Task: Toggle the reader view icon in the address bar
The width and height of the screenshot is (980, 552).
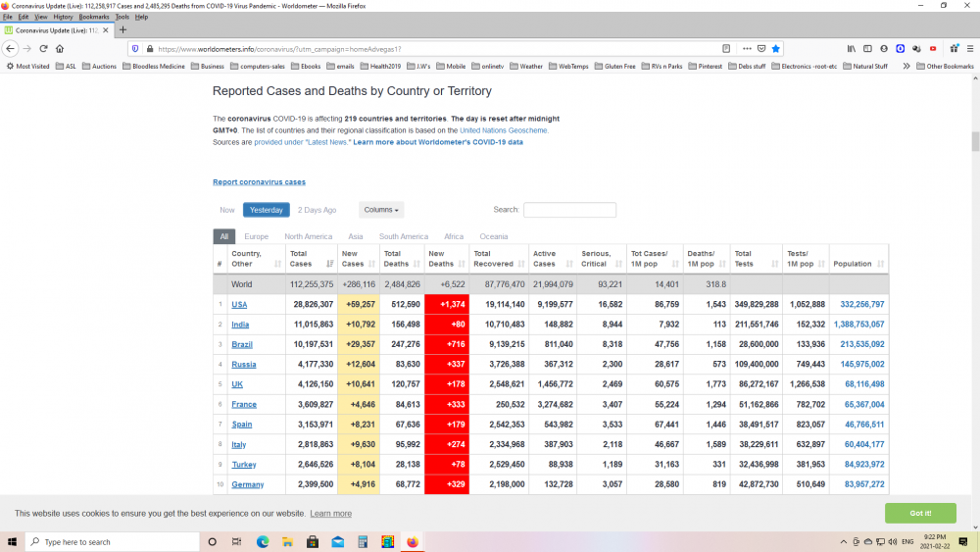Action: click(726, 49)
